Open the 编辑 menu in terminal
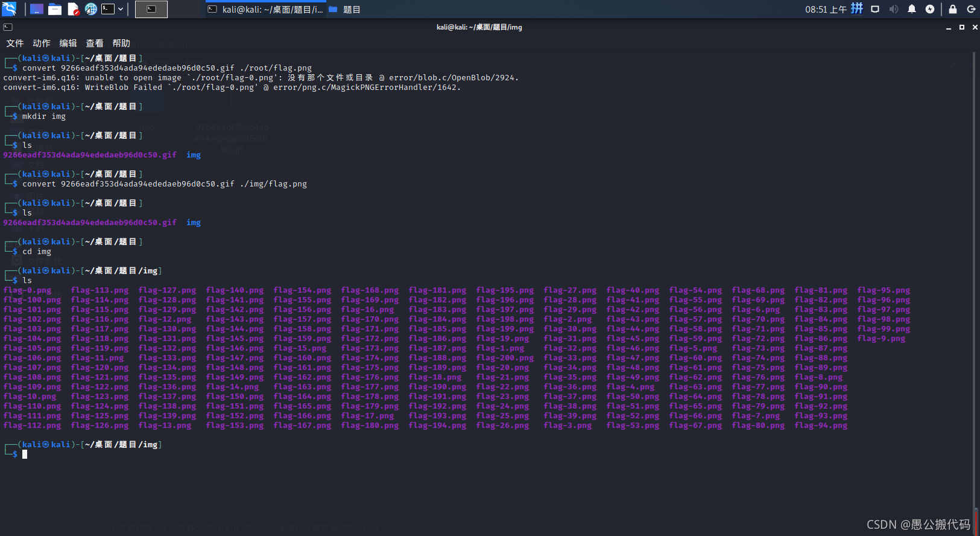The image size is (980, 536). pos(68,43)
